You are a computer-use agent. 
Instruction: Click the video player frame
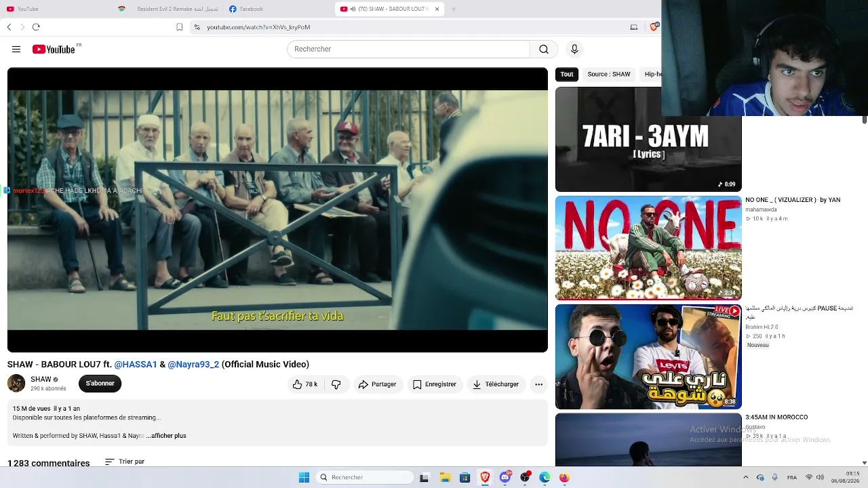pos(277,210)
